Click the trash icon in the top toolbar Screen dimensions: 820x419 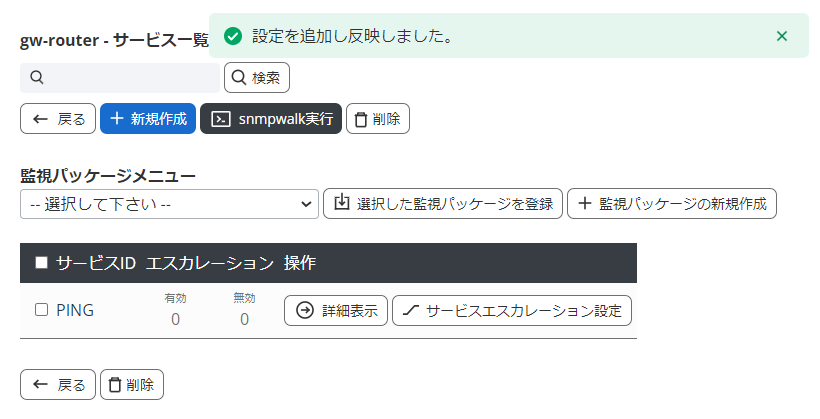[361, 118]
